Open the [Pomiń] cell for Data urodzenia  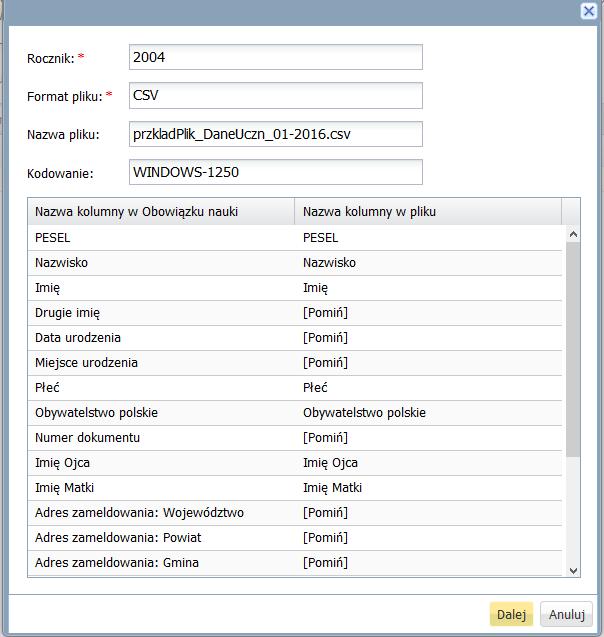428,338
